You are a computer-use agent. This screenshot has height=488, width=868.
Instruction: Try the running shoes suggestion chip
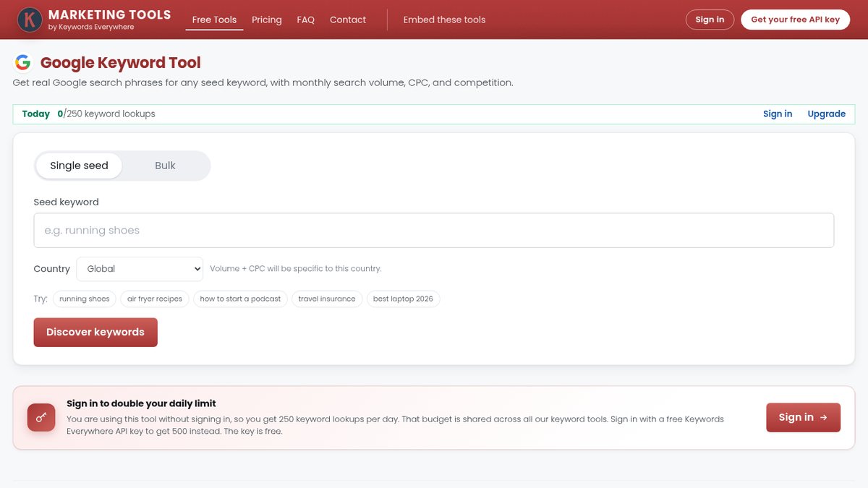[85, 299]
